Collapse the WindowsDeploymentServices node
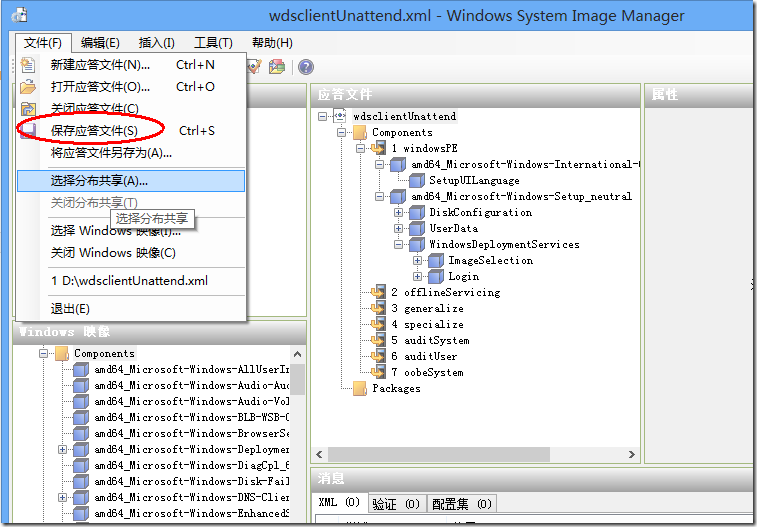 pyautogui.click(x=398, y=244)
